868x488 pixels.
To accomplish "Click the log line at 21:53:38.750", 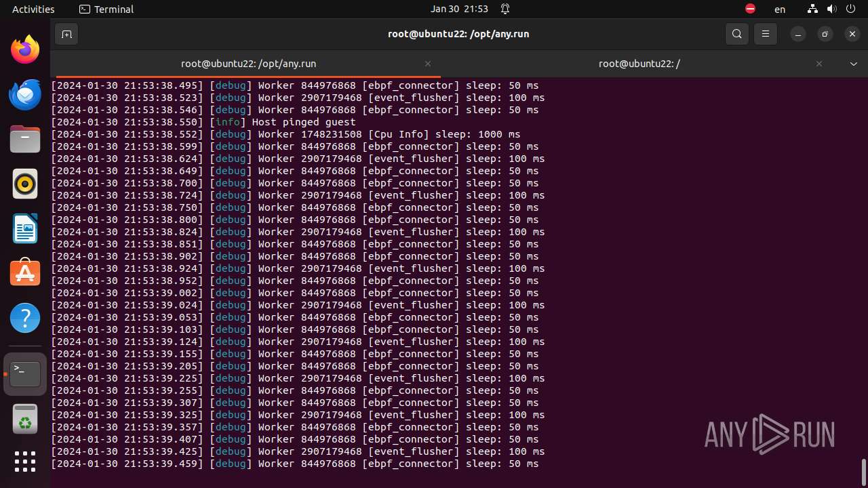I will (295, 207).
